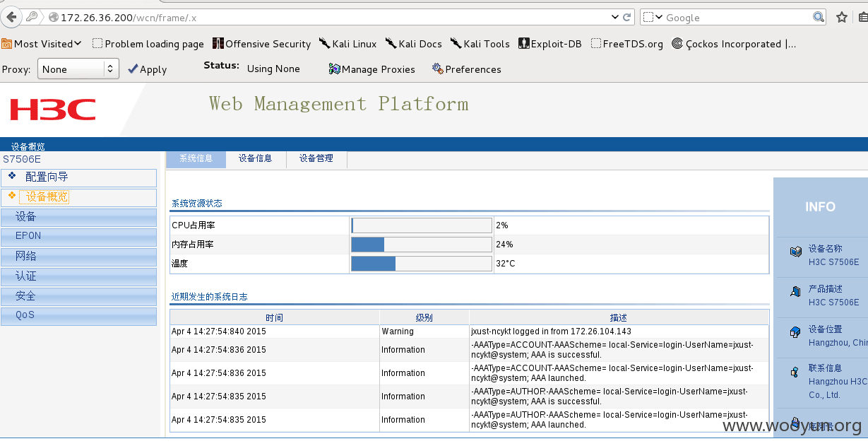Expand the 认证 sidebar menu
The width and height of the screenshot is (868, 446).
pyautogui.click(x=79, y=276)
